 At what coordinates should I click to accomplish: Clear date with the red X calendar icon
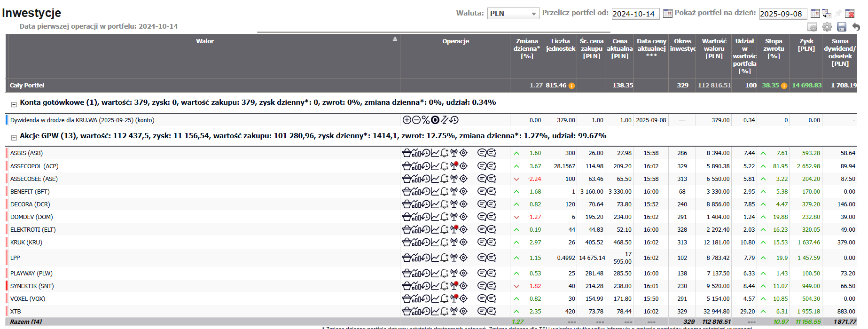(x=850, y=14)
